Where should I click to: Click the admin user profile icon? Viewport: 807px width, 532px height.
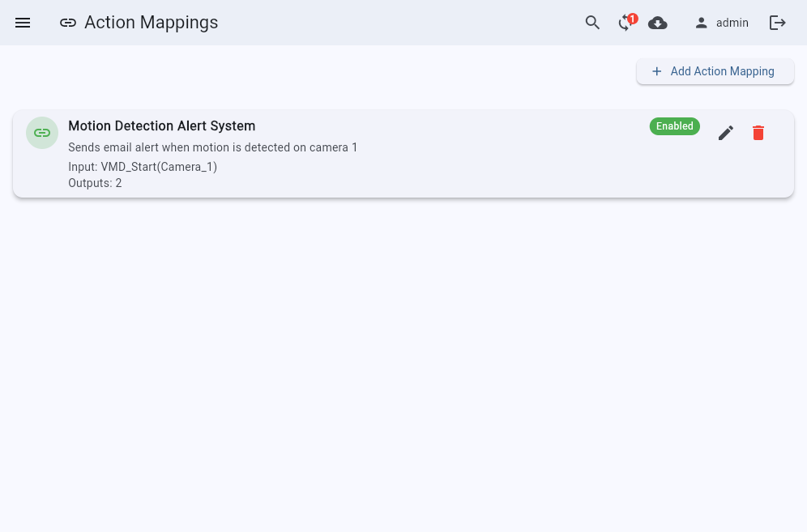(701, 23)
